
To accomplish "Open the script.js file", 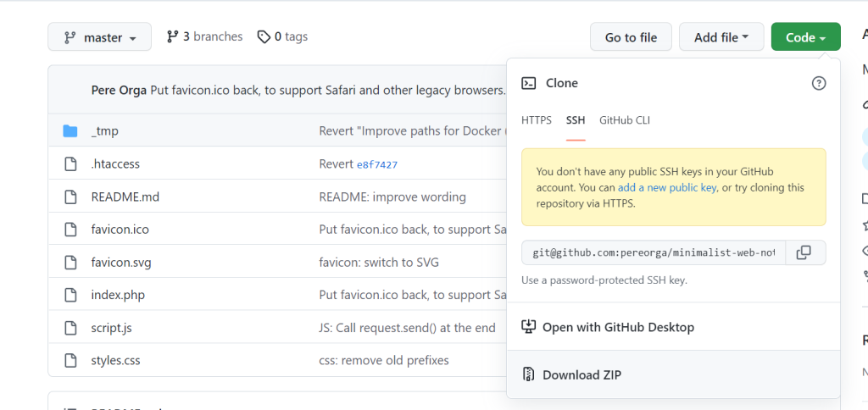I will tap(111, 328).
